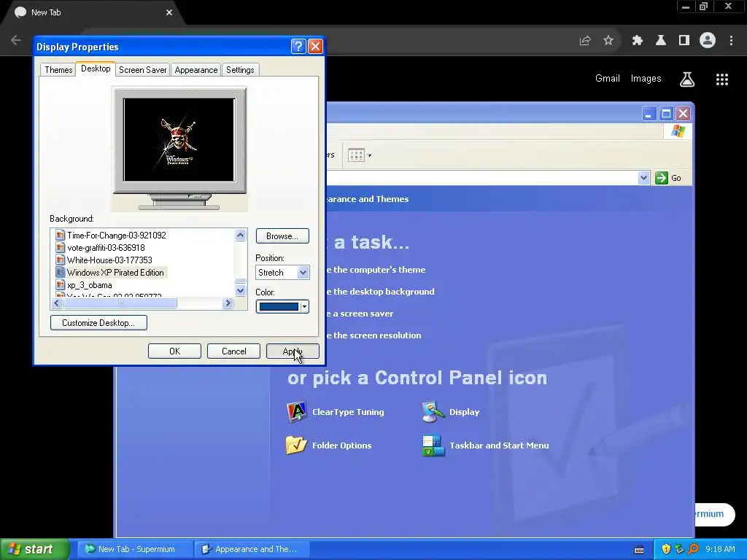This screenshot has height=560, width=747.
Task: Click the 9:18 AM taskbar clock
Action: [720, 549]
